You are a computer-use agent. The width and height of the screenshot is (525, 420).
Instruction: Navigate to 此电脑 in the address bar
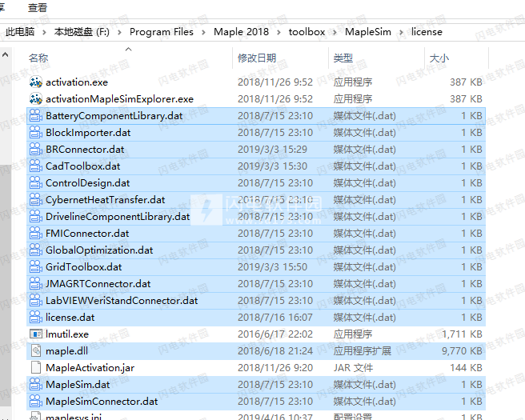(20, 32)
